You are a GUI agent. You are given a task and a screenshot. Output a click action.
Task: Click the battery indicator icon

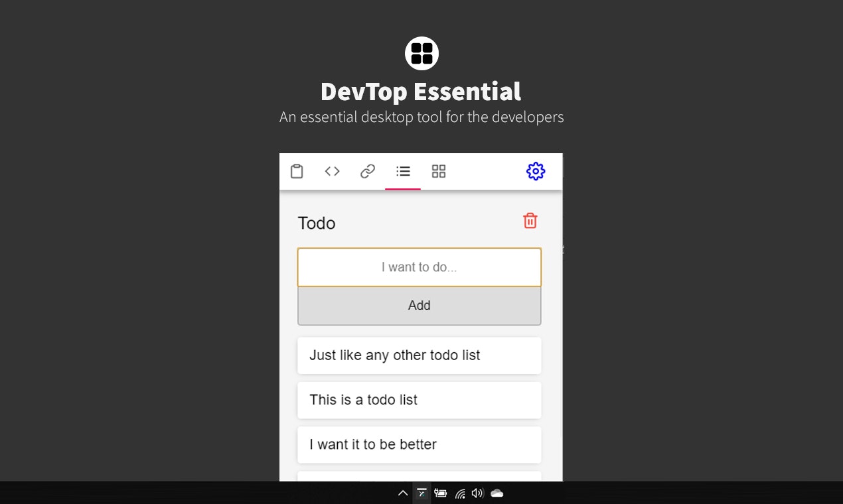tap(441, 493)
